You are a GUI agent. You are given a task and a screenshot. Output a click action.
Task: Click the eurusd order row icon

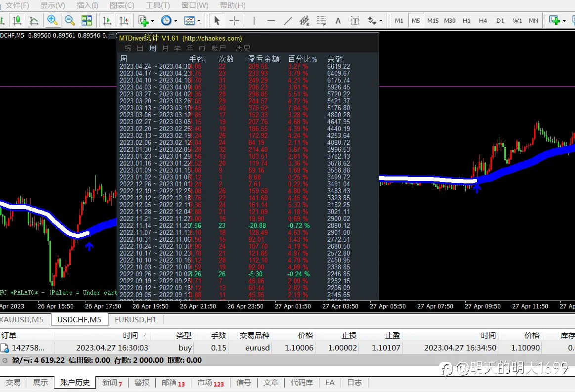pyautogui.click(x=5, y=348)
